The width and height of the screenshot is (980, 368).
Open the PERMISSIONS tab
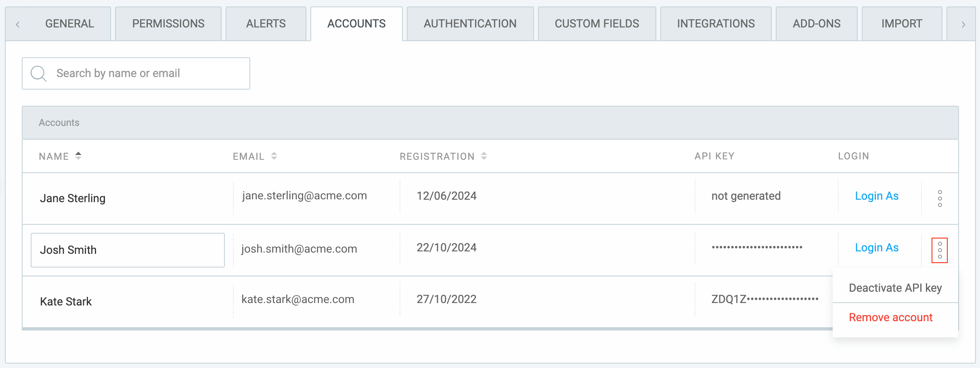coord(168,23)
